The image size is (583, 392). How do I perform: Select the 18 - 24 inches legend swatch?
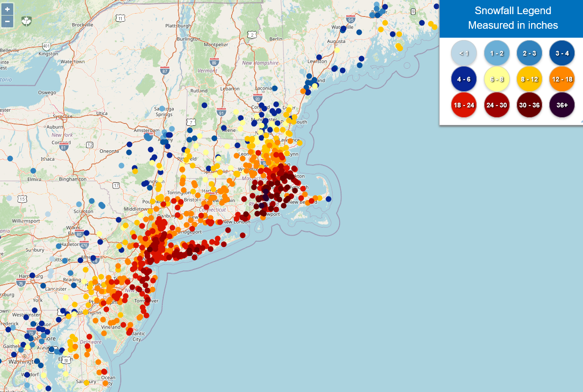click(x=464, y=105)
